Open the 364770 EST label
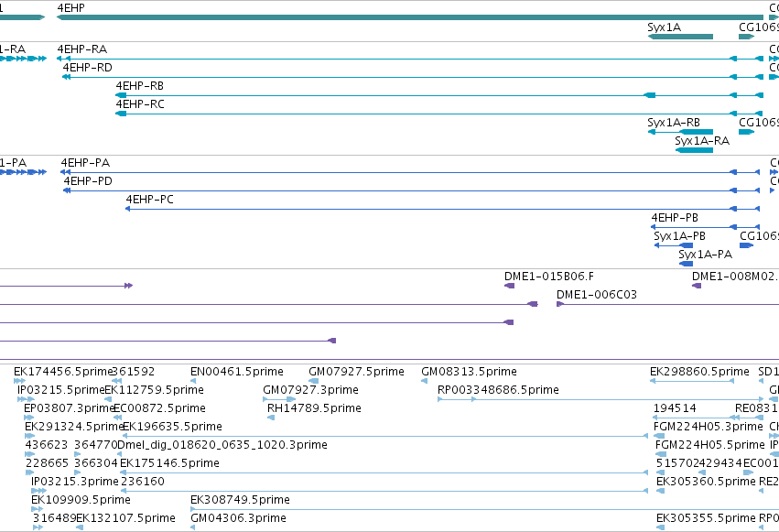Screen dimensions: 779x532 tap(95, 445)
